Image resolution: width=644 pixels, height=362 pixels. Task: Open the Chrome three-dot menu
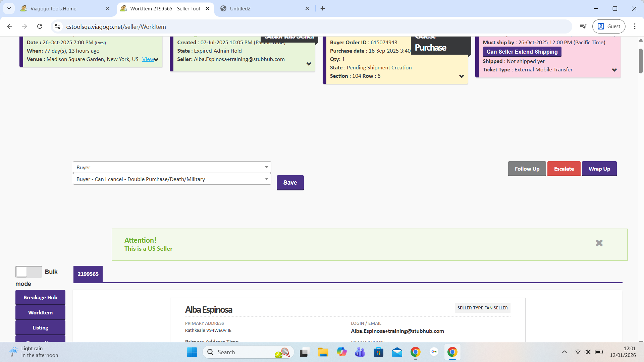[634, 26]
